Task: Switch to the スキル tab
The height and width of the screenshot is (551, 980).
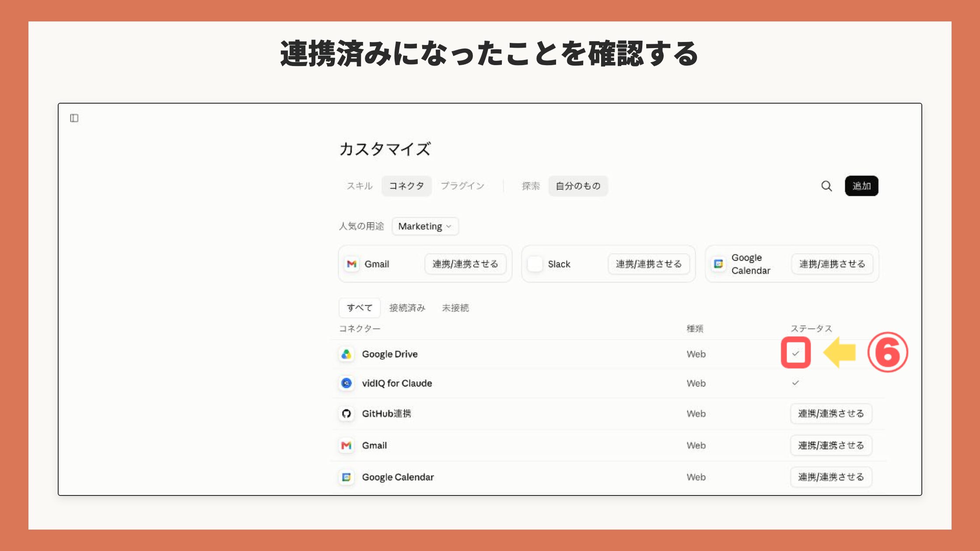Action: tap(360, 186)
